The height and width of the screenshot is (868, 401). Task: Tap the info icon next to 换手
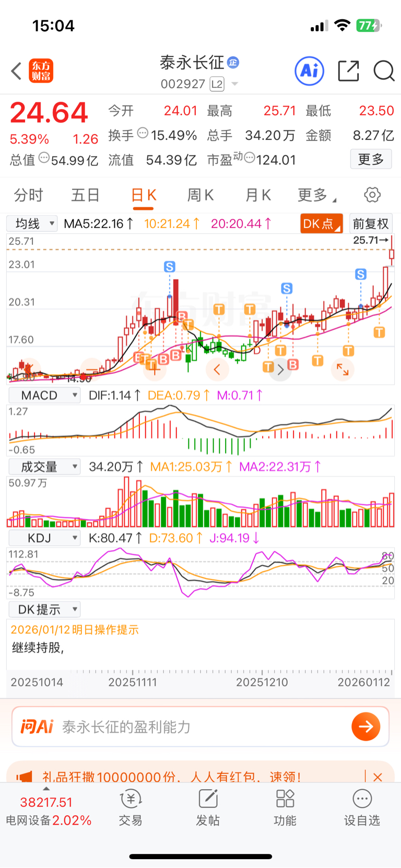point(143,134)
